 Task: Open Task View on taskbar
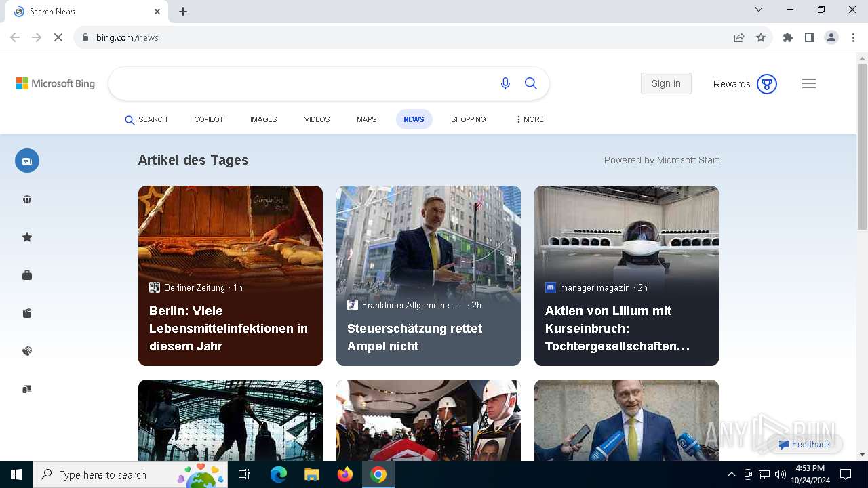click(x=244, y=474)
